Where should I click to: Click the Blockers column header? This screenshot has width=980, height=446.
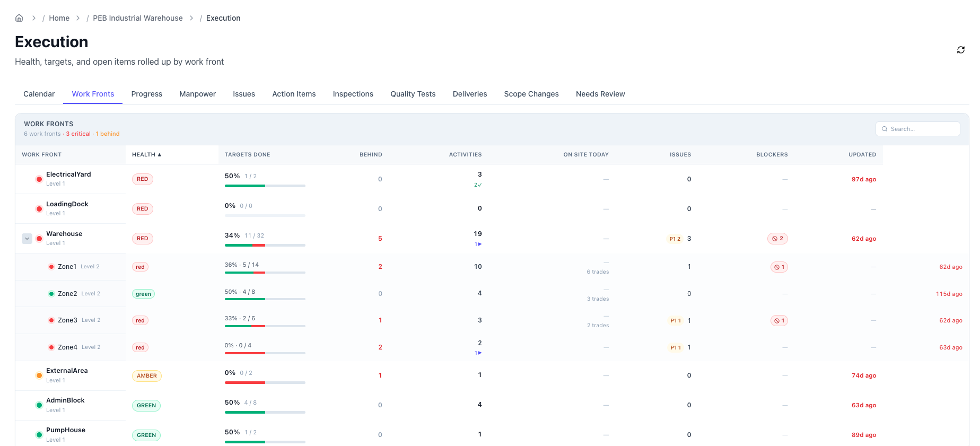772,155
